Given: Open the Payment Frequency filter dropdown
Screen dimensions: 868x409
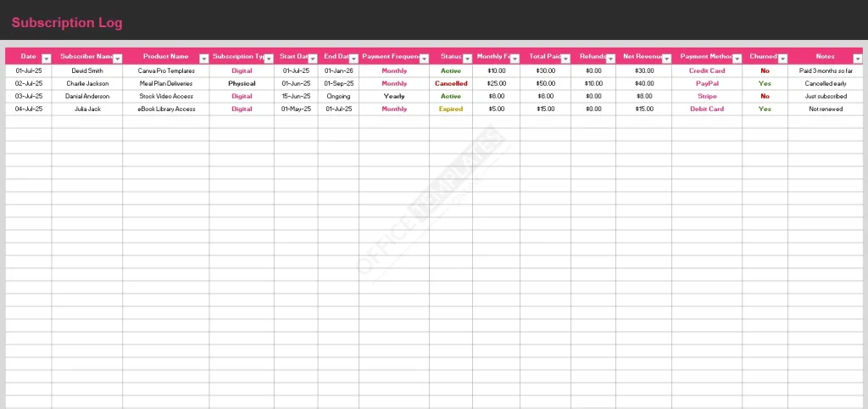Looking at the screenshot, I should [x=424, y=59].
